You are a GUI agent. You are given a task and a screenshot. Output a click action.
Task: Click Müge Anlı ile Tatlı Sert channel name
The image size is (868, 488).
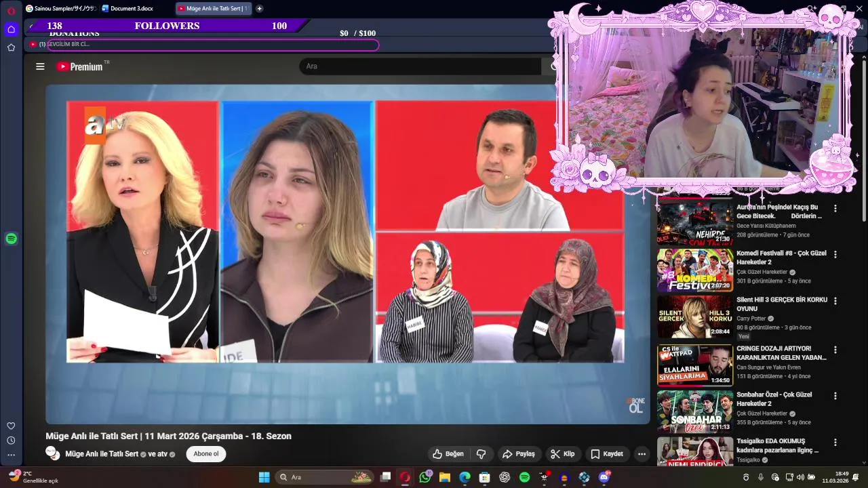coord(102,454)
